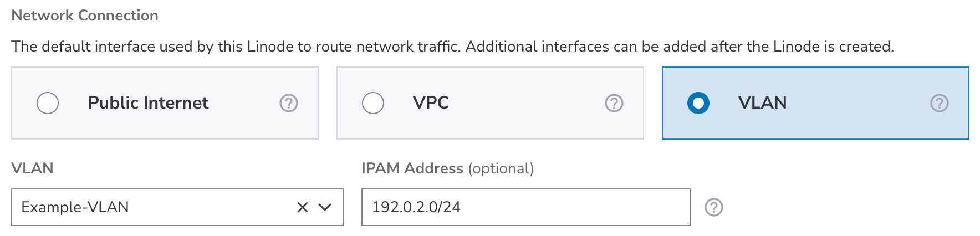Image resolution: width=980 pixels, height=236 pixels.
Task: Click the "IPAM Address" field label
Action: [x=412, y=168]
